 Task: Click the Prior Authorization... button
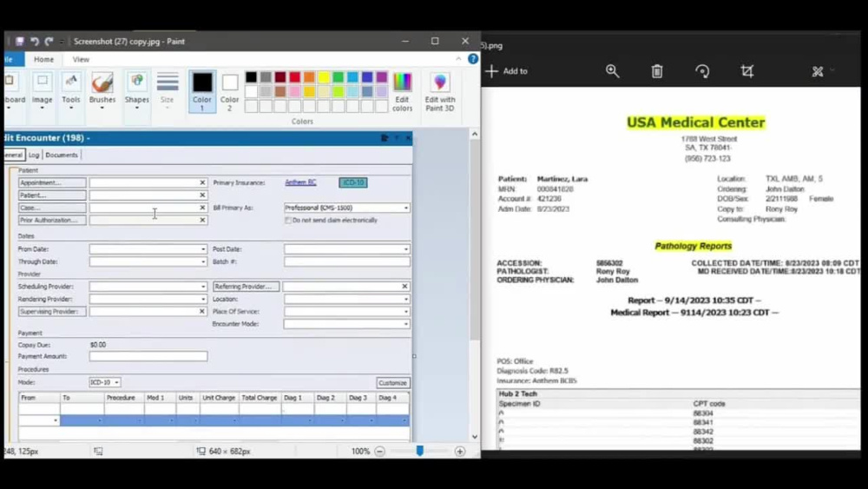tap(52, 220)
